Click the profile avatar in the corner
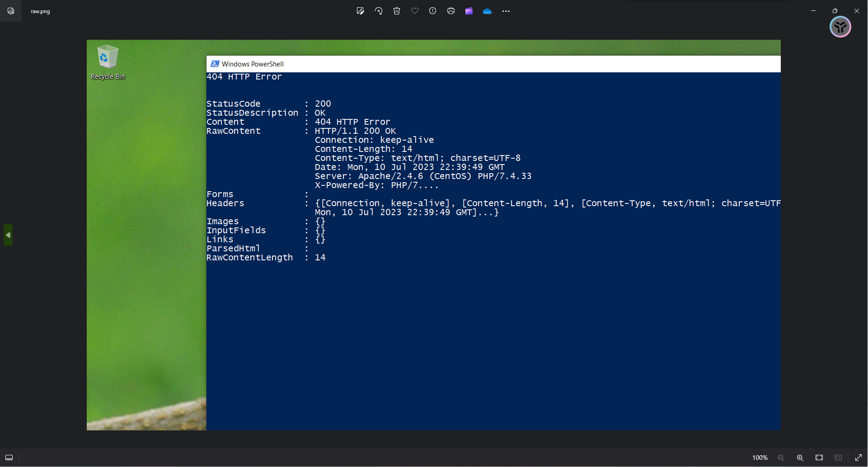Screen dimensions: 868x467 click(840, 27)
